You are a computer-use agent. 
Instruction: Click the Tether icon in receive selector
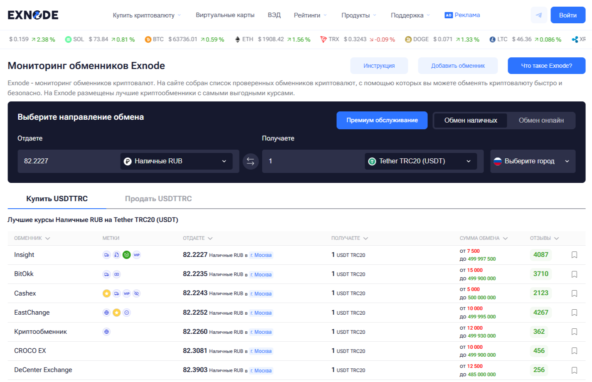tap(372, 161)
